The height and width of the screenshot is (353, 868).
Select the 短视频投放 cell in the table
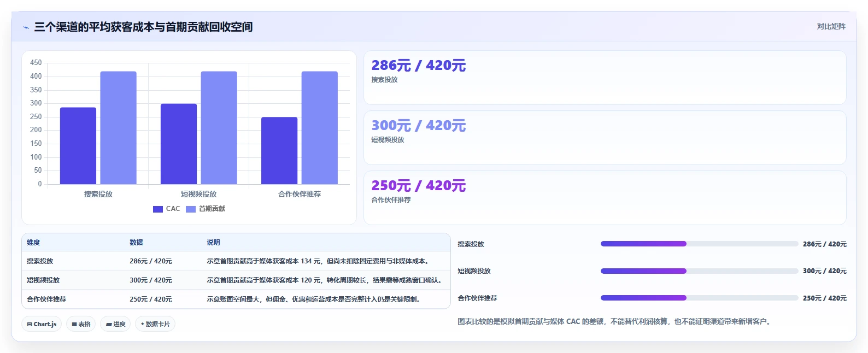coord(43,280)
